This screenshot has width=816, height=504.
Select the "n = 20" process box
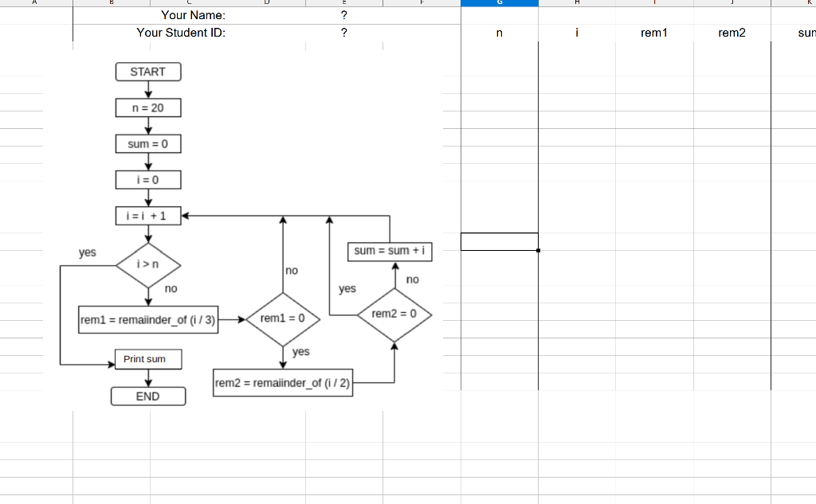(147, 107)
